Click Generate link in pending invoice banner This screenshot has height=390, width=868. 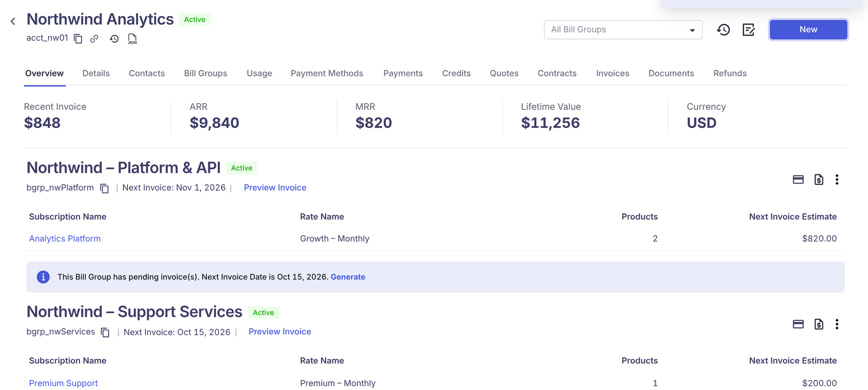point(348,277)
